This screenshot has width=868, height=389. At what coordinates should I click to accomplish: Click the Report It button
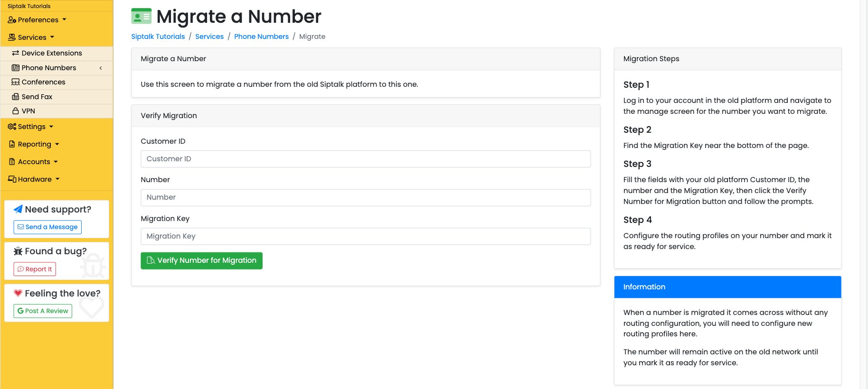(x=35, y=269)
